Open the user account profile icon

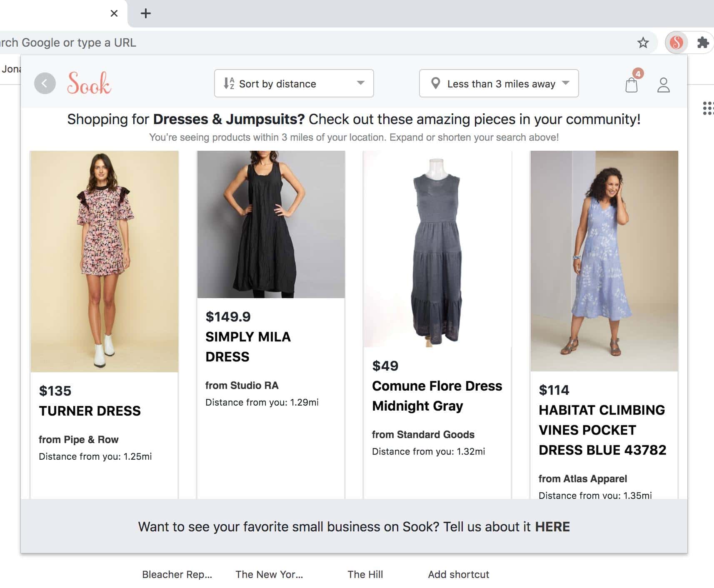663,85
